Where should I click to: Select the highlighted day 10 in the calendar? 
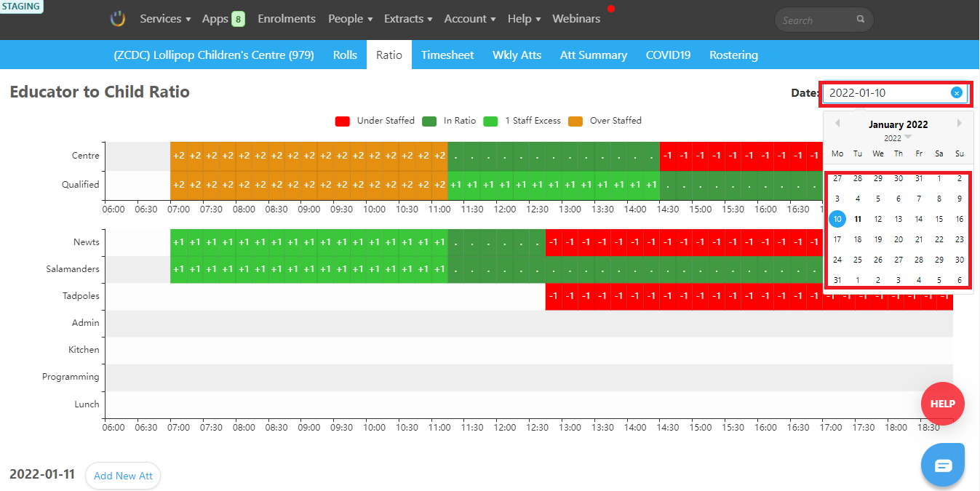[837, 219]
